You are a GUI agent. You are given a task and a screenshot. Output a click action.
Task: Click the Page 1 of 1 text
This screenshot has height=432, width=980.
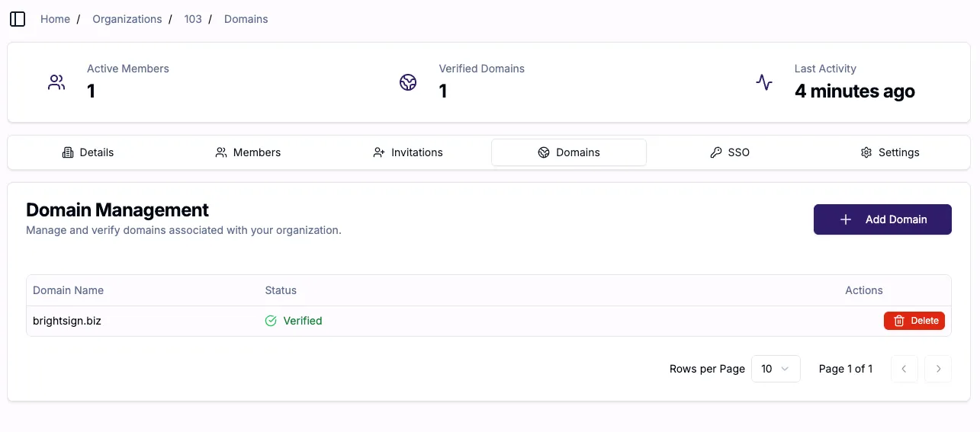[x=846, y=369]
